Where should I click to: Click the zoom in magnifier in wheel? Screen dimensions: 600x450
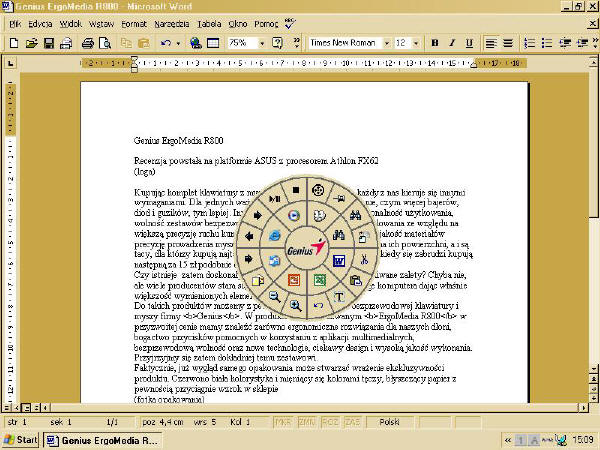(296, 304)
